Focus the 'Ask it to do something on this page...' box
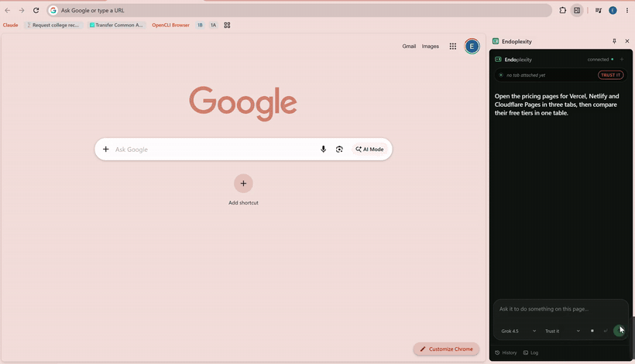 [561, 309]
